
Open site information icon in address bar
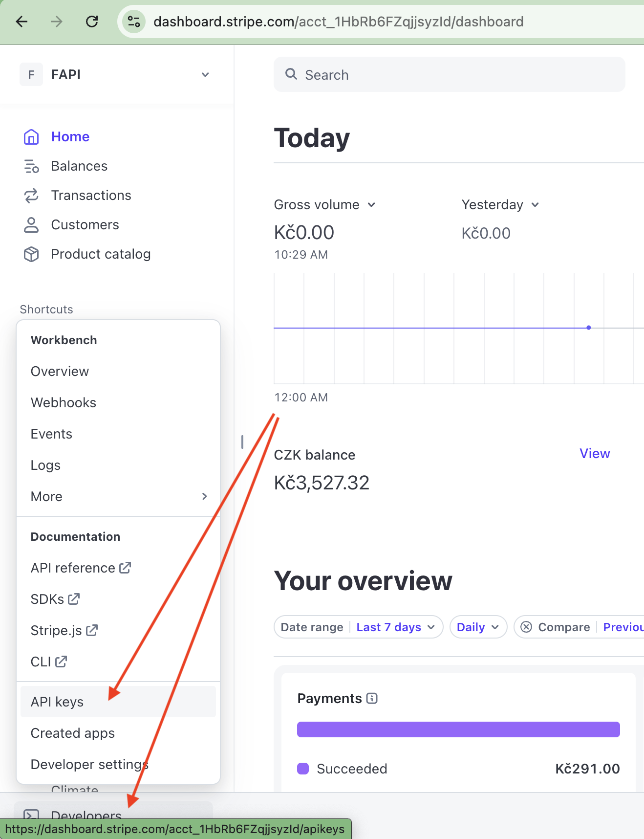coord(134,22)
